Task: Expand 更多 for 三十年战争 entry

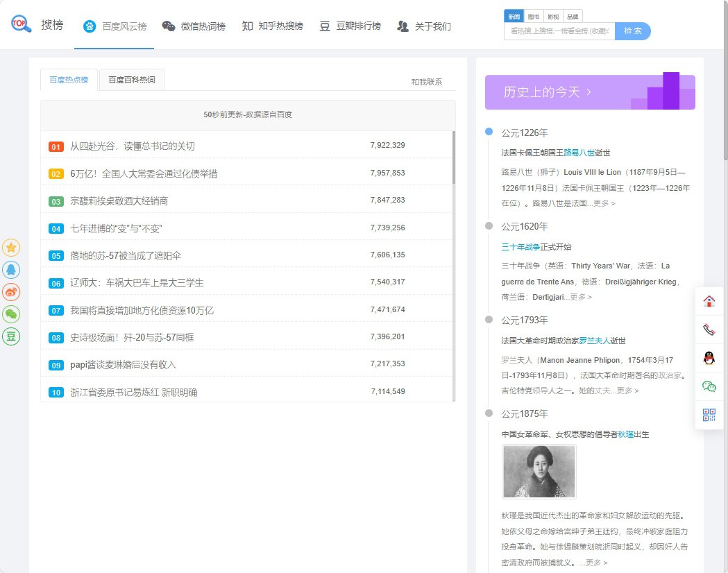Action: (x=581, y=297)
